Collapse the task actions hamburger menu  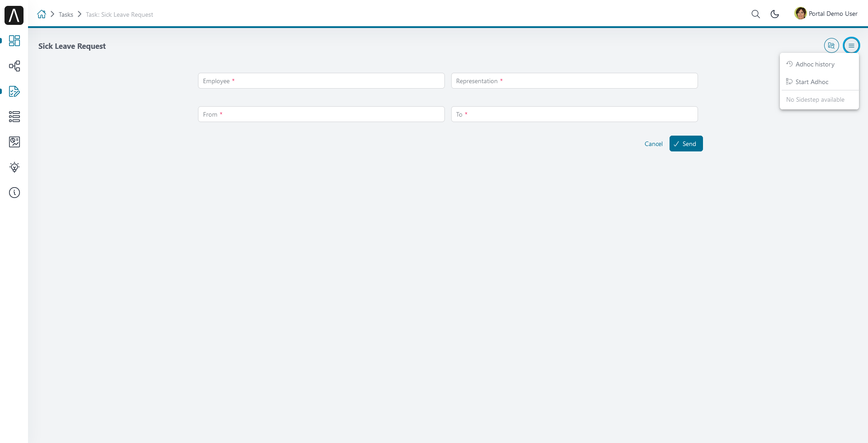[x=851, y=45]
